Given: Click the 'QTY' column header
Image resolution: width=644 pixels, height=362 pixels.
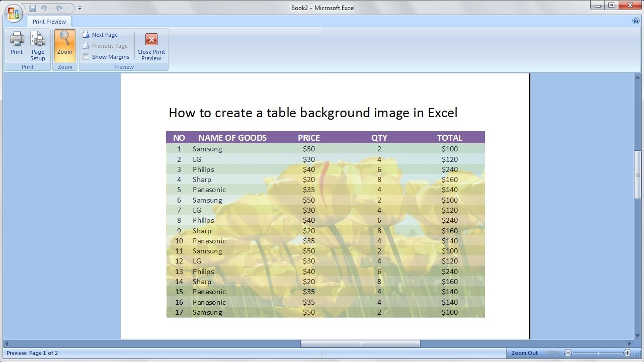Looking at the screenshot, I should tap(379, 138).
